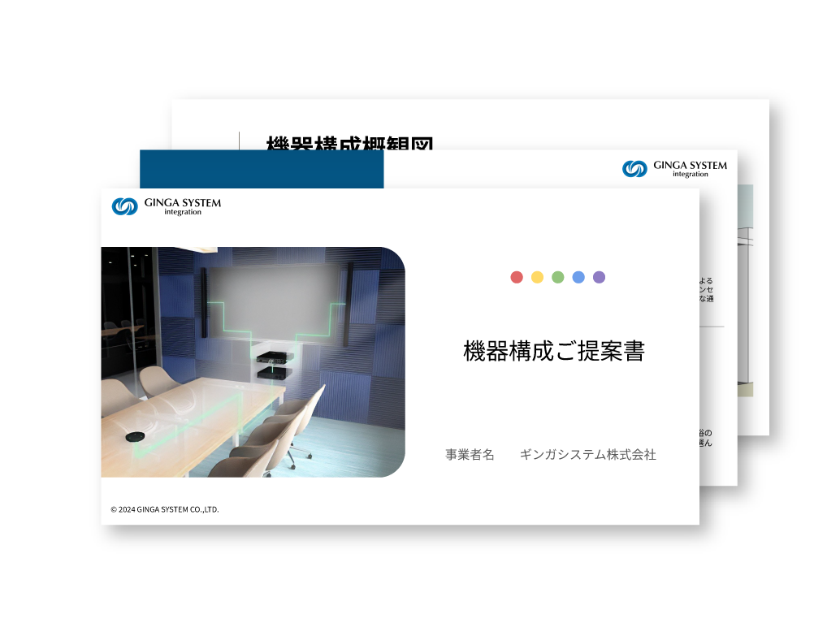Select the green dot
The width and height of the screenshot is (840, 623).
[x=558, y=277]
